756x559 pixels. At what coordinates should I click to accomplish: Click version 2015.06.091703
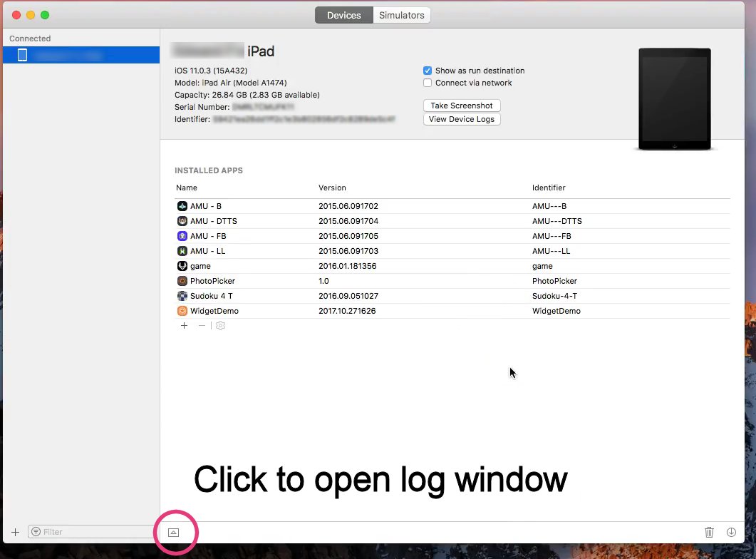point(348,251)
